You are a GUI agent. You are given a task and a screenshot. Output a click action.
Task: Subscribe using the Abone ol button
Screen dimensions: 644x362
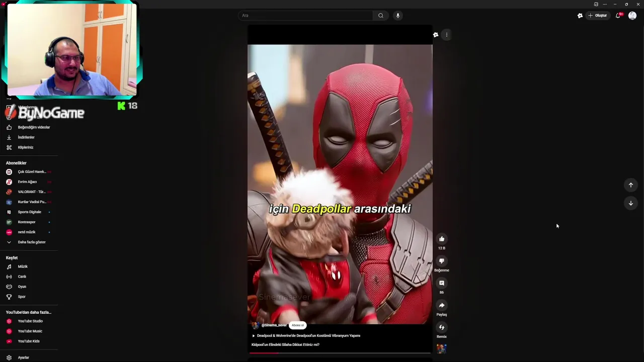(298, 325)
